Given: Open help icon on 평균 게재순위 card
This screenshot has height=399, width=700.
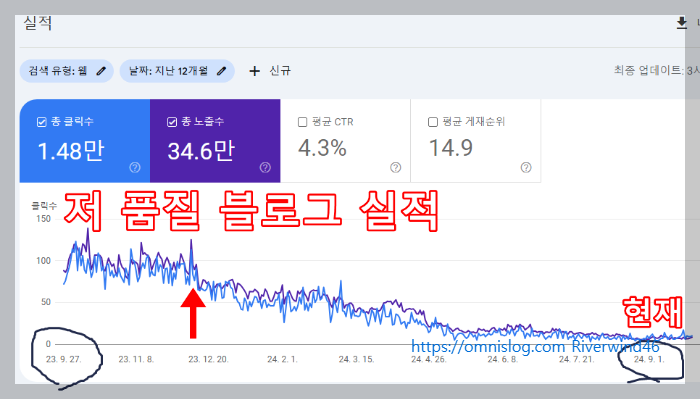Looking at the screenshot, I should (526, 167).
